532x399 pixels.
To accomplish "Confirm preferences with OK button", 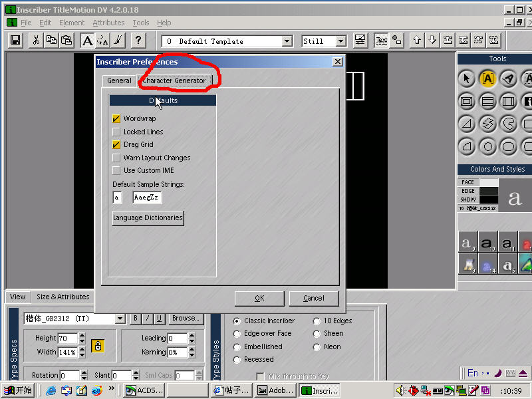I will [x=259, y=298].
